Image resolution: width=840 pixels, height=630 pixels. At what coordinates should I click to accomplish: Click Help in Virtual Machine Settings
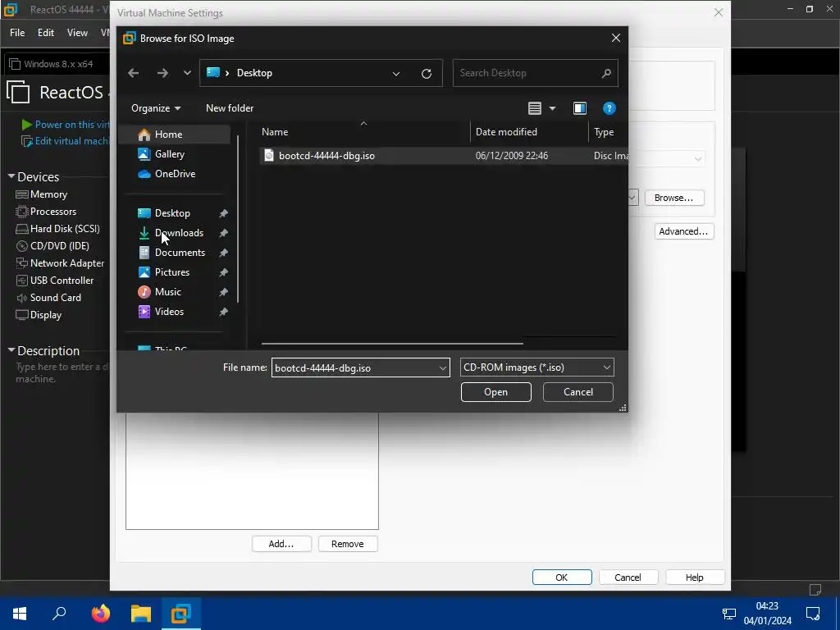click(x=695, y=577)
